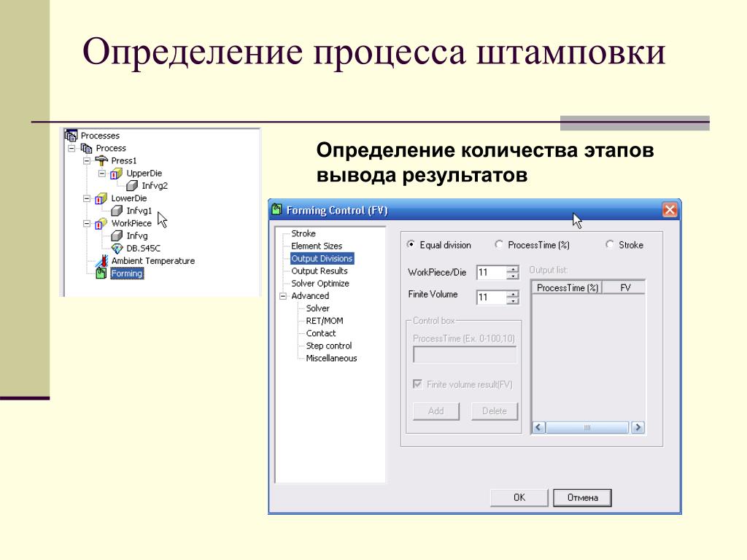747x560 pixels.
Task: Click the Add button in Control box
Action: coord(436,411)
